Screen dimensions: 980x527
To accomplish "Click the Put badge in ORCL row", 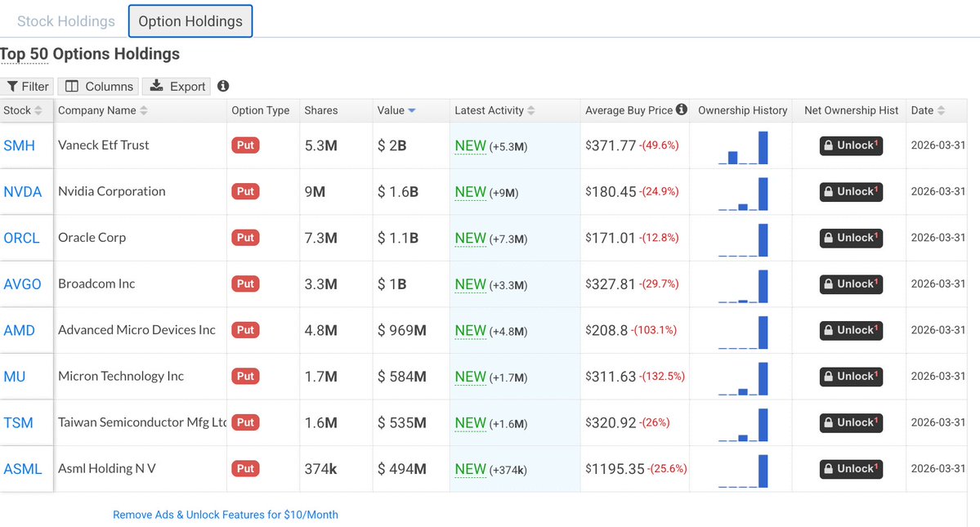I will click(246, 238).
